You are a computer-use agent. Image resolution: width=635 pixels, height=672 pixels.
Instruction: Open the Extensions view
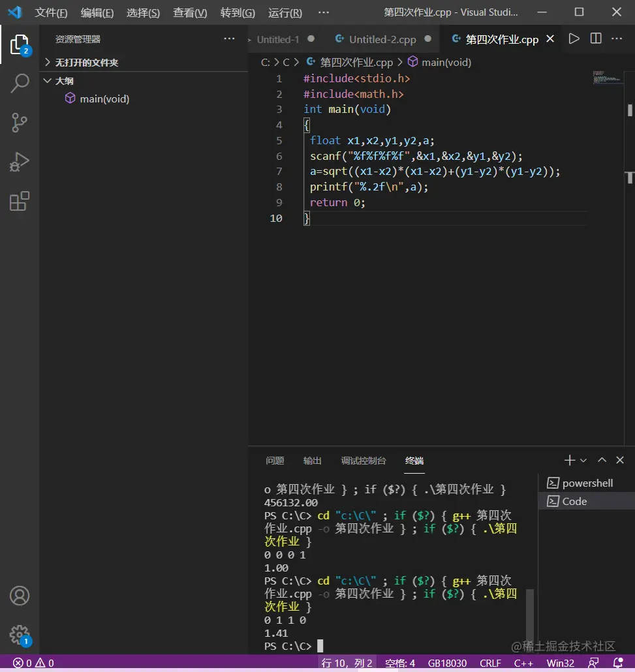[x=20, y=201]
